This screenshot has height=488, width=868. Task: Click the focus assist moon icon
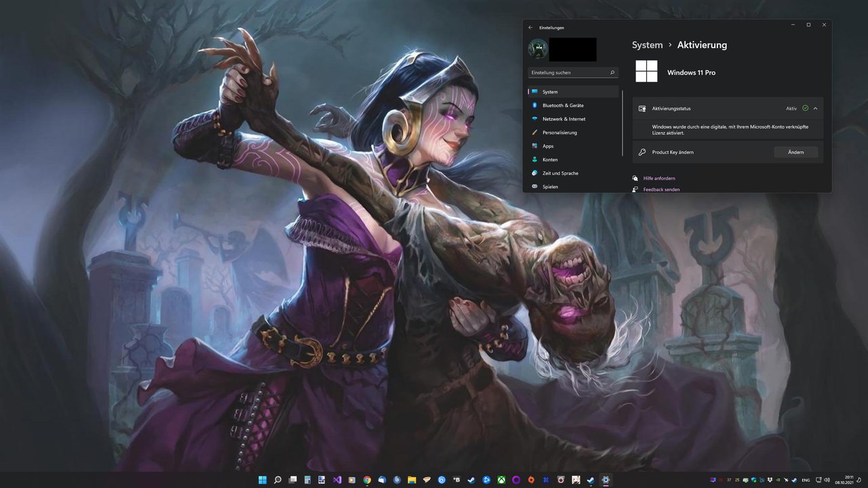pos(859,480)
